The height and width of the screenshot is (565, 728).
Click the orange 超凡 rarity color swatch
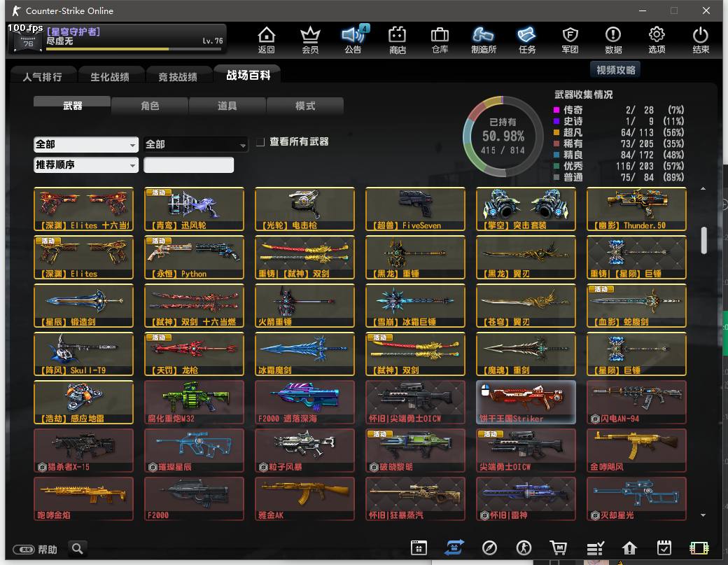pos(556,132)
